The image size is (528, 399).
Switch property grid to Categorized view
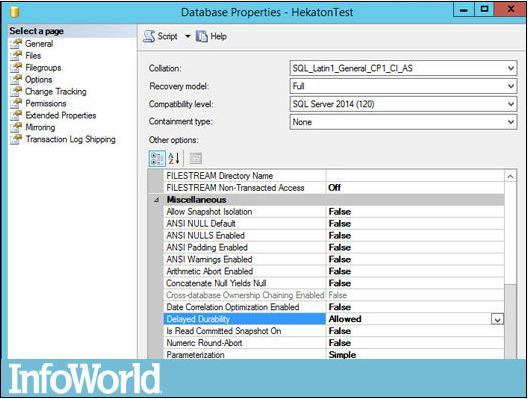[x=157, y=158]
